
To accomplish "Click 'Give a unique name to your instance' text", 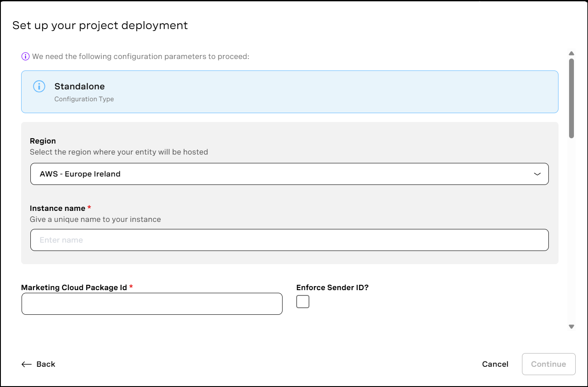I will pyautogui.click(x=96, y=219).
